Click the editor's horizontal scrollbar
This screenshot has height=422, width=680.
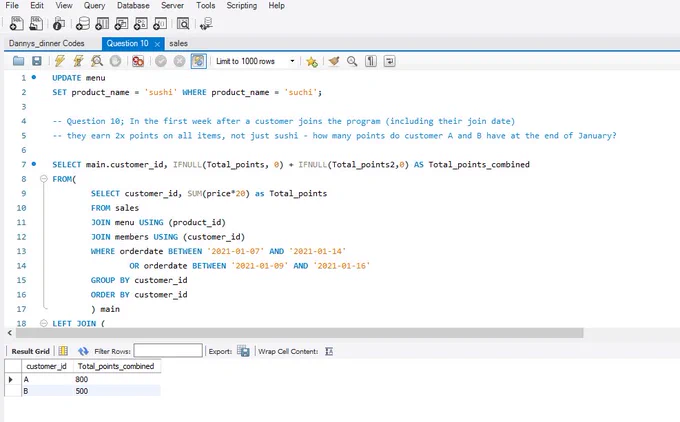click(x=299, y=333)
